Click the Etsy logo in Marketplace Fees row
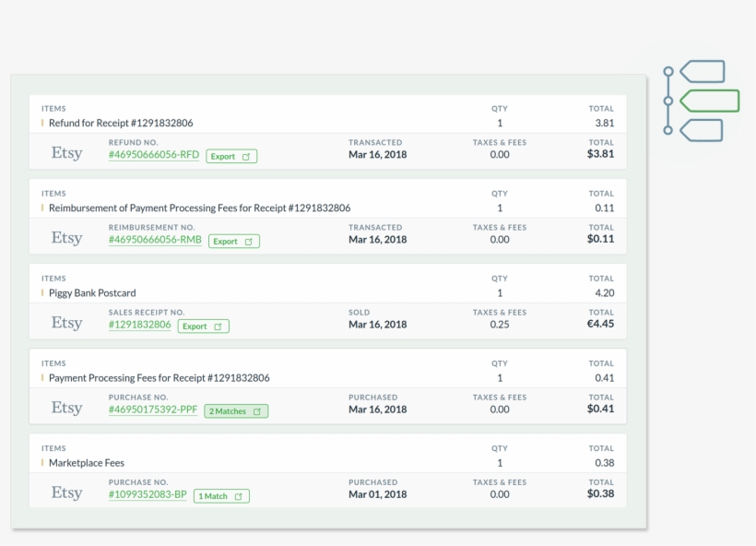This screenshot has width=756, height=546. (66, 493)
